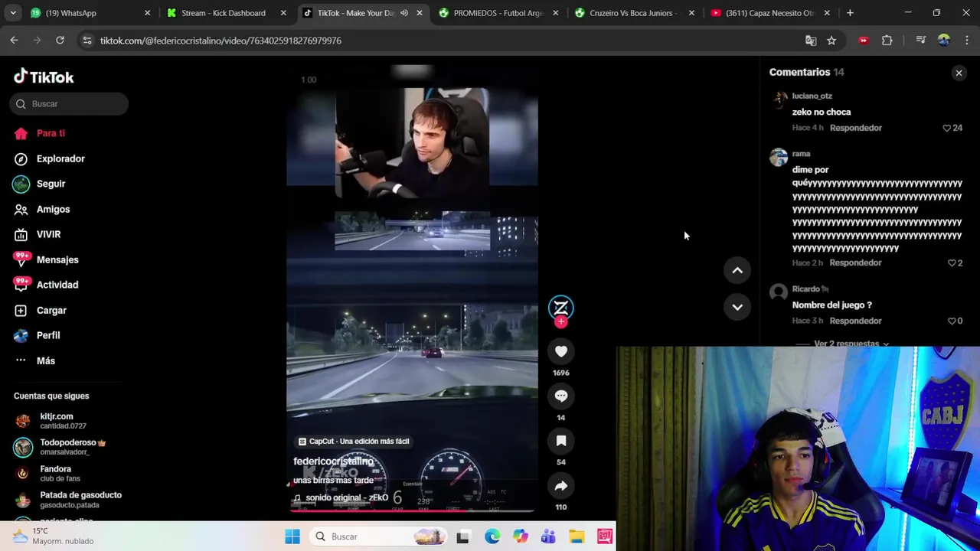The image size is (980, 551).
Task: Open your Perfil page
Action: (37, 335)
